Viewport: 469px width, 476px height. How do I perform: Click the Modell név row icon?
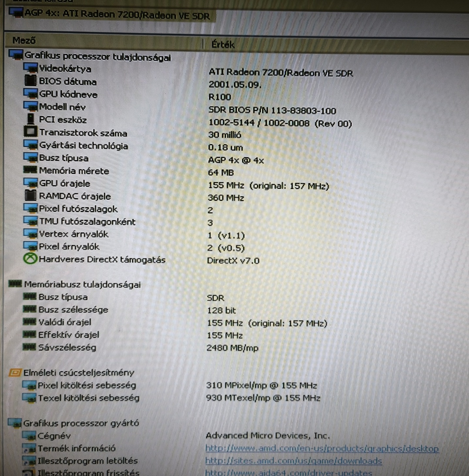tap(31, 106)
